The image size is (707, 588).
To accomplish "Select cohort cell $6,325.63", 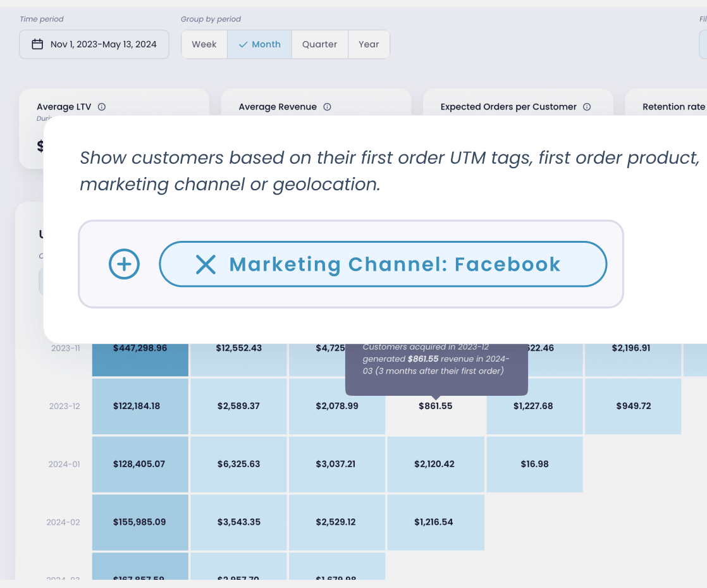I will point(238,464).
